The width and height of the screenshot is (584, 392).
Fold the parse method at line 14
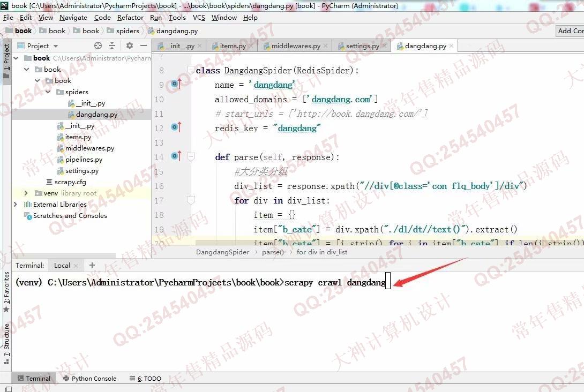[x=191, y=157]
